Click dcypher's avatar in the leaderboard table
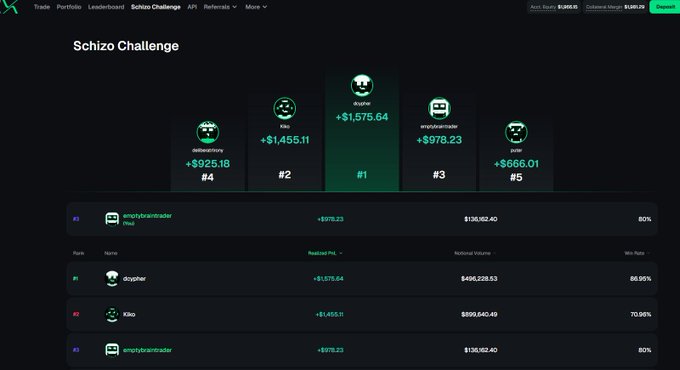The width and height of the screenshot is (680, 370). click(x=112, y=278)
